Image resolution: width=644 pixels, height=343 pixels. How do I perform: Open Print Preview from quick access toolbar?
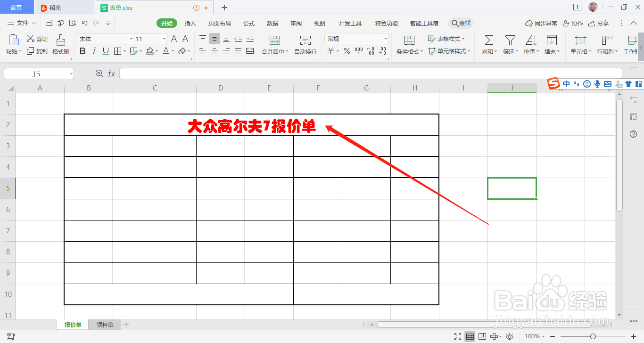73,23
